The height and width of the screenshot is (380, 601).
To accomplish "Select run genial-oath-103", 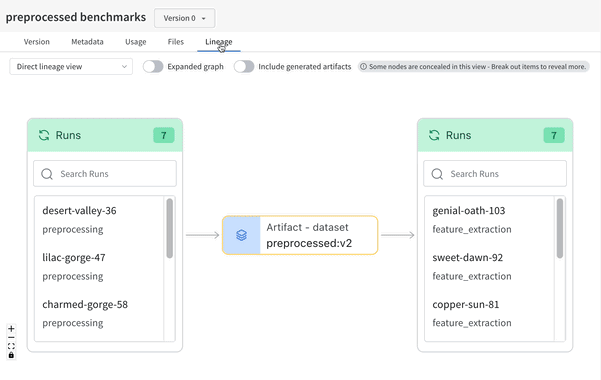I will click(x=469, y=211).
